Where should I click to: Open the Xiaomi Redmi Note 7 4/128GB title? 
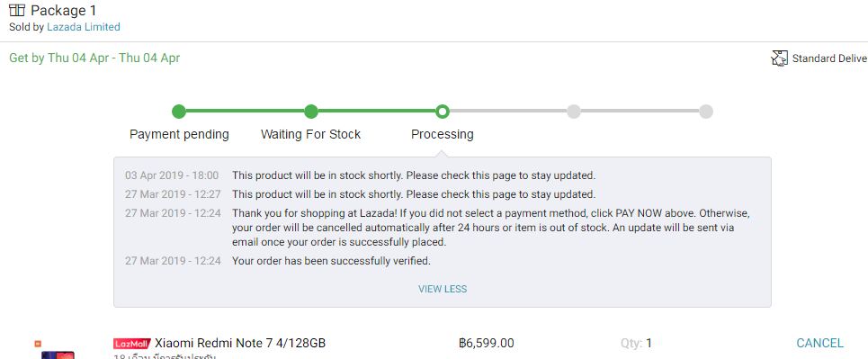240,343
